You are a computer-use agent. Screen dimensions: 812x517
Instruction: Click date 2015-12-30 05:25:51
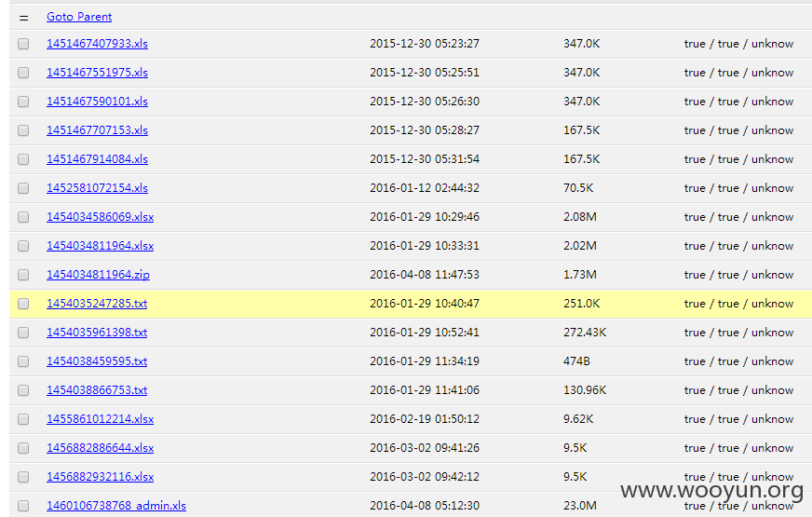tap(425, 73)
